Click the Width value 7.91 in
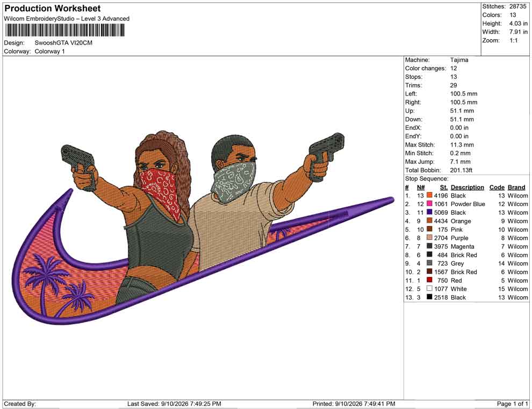The width and height of the screenshot is (532, 409). 518,32
